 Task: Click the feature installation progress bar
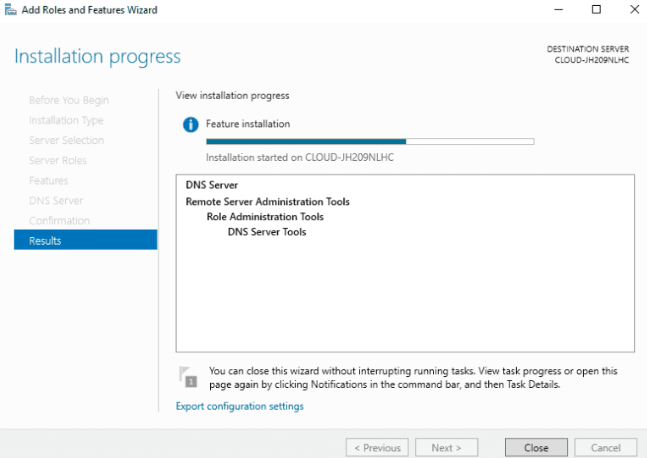click(370, 142)
